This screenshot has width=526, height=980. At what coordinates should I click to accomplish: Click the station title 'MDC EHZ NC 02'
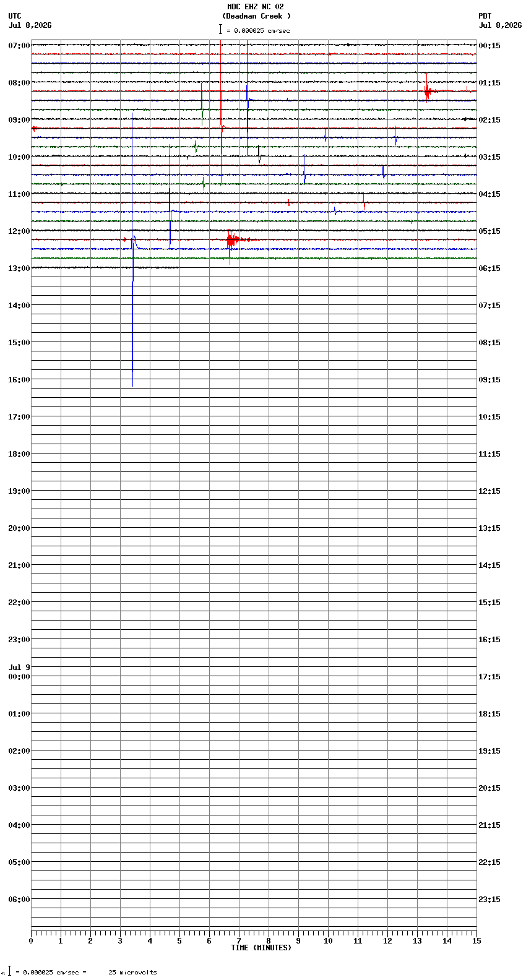(256, 7)
